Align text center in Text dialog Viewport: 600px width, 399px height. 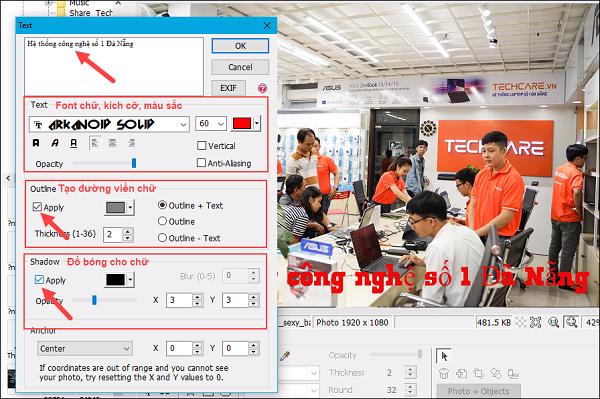click(112, 143)
